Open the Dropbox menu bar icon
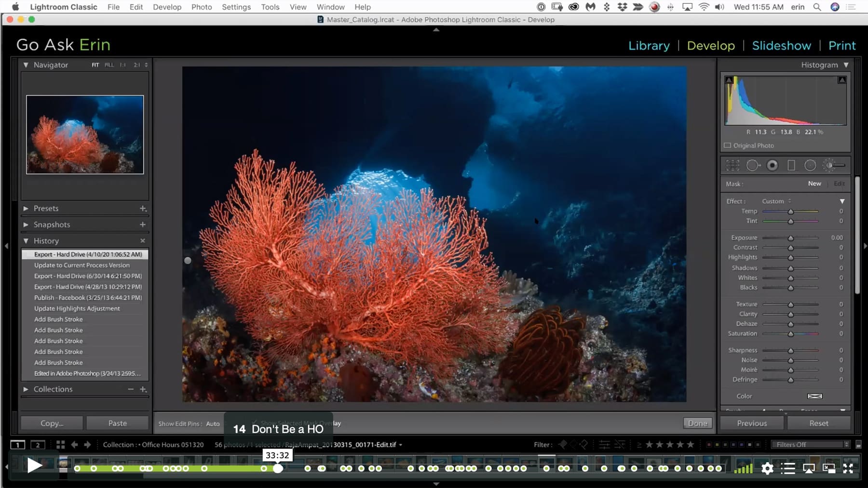Image resolution: width=868 pixels, height=488 pixels. pyautogui.click(x=622, y=7)
